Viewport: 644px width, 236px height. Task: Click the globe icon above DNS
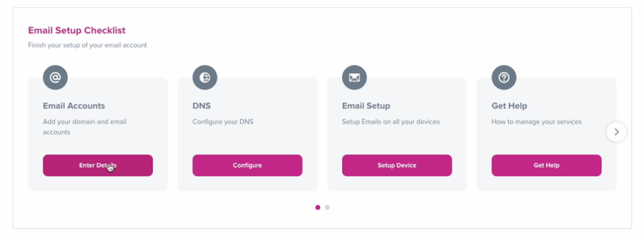click(204, 77)
